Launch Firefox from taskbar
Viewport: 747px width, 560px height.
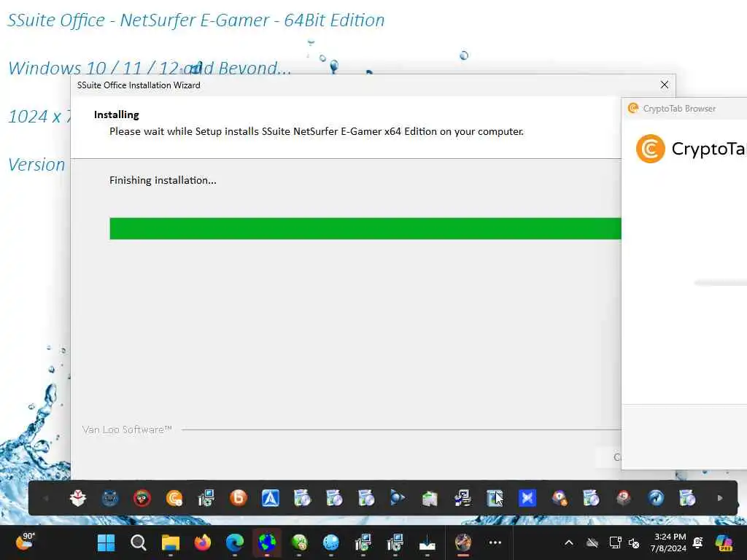(x=203, y=542)
